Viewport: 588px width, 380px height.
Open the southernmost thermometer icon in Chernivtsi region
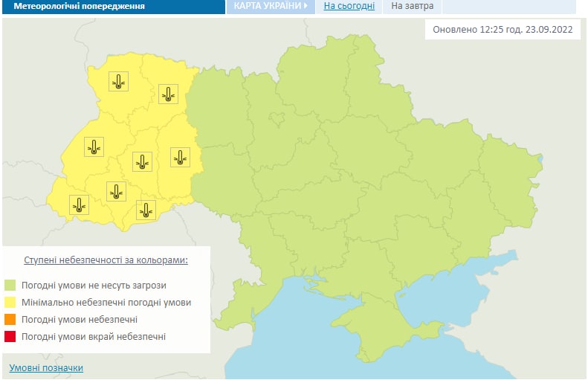click(146, 210)
